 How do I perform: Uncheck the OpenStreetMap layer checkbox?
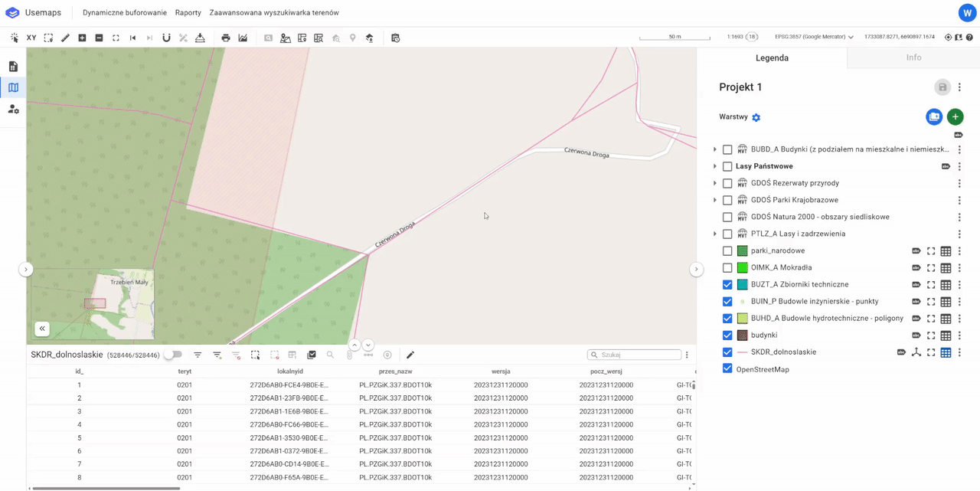click(x=727, y=369)
